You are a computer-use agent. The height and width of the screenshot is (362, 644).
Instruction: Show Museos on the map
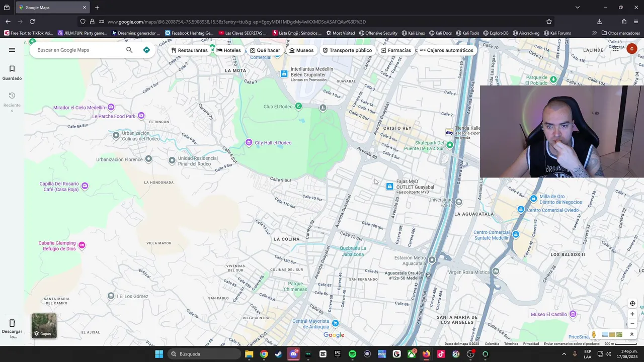301,50
